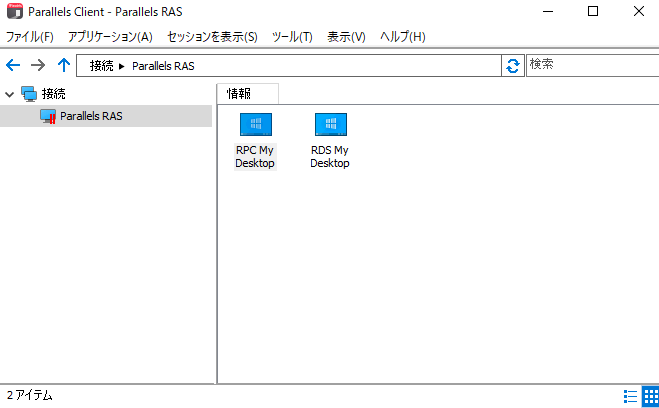Open the ツール(T) menu
The image size is (659, 408).
292,37
